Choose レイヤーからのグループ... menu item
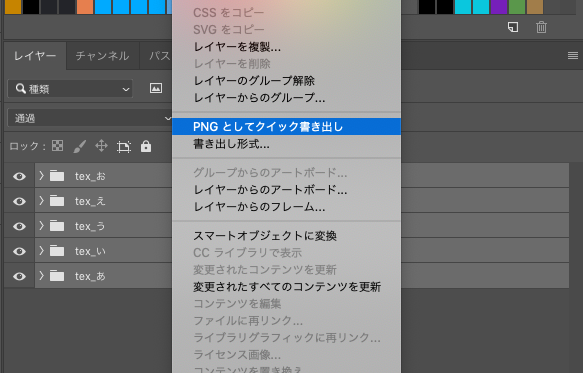Image resolution: width=583 pixels, height=373 pixels. tap(286, 98)
